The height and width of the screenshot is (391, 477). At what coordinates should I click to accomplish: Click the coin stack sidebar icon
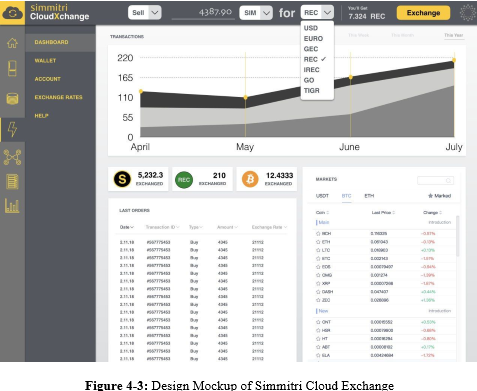pos(12,99)
